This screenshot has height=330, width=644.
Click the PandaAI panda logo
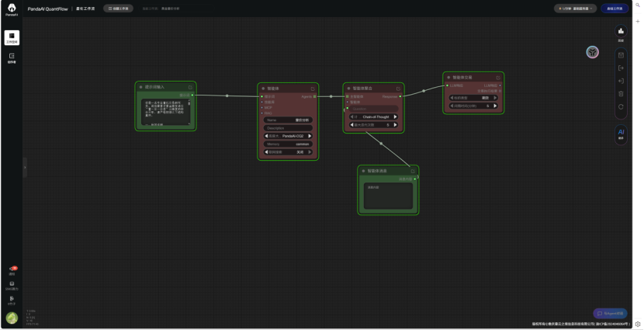(11, 9)
